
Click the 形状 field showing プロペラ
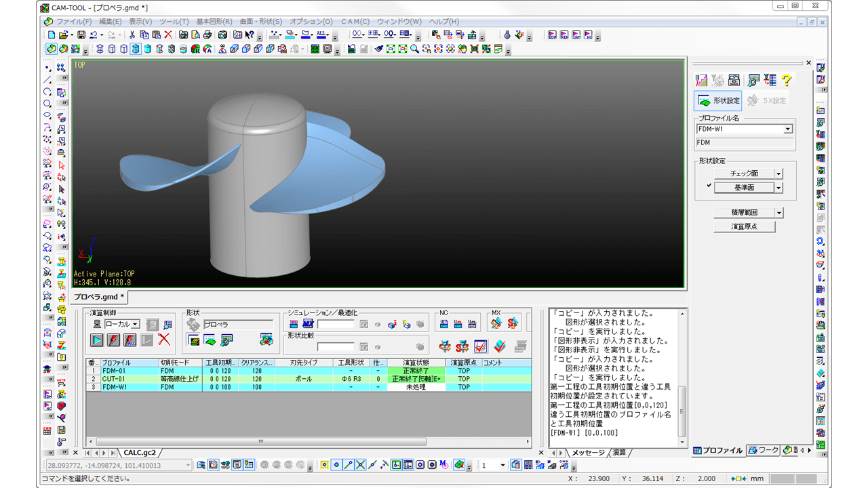coord(237,325)
